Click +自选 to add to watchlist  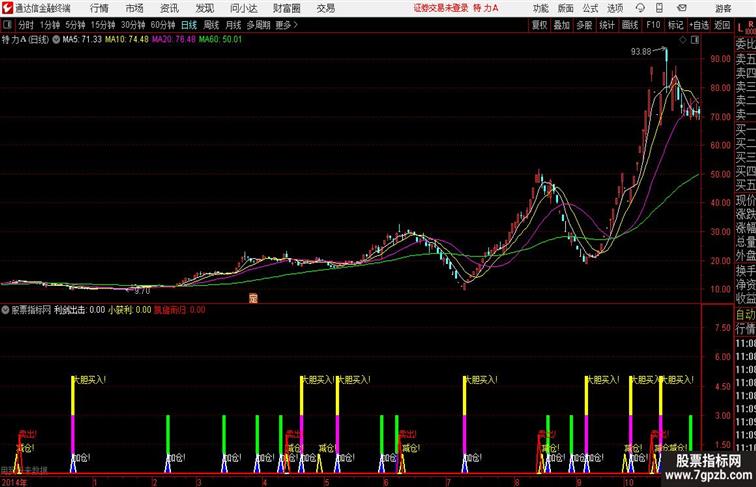coord(699,25)
